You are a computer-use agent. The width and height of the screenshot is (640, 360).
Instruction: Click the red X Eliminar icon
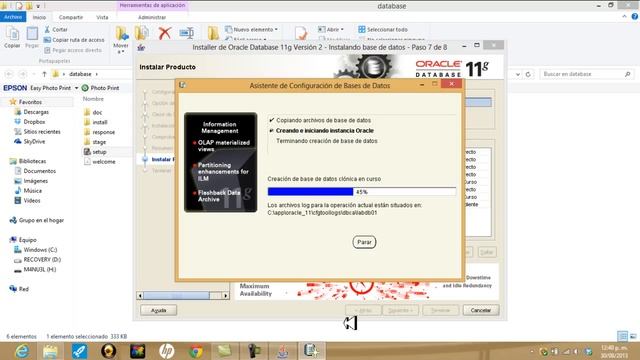coord(164,33)
